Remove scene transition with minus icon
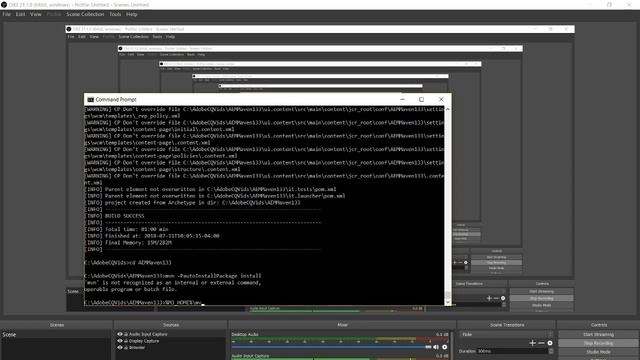Image resolution: width=640 pixels, height=360 pixels. coord(541,343)
